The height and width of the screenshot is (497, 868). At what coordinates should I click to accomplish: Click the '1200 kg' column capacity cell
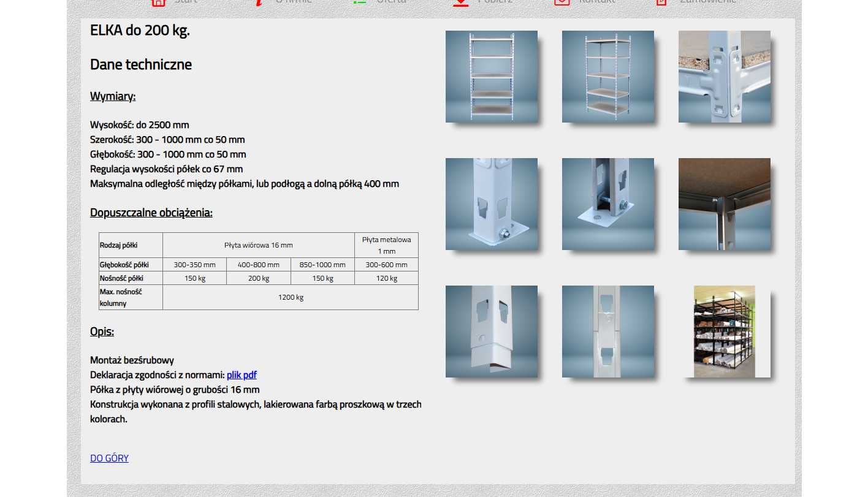tap(291, 297)
